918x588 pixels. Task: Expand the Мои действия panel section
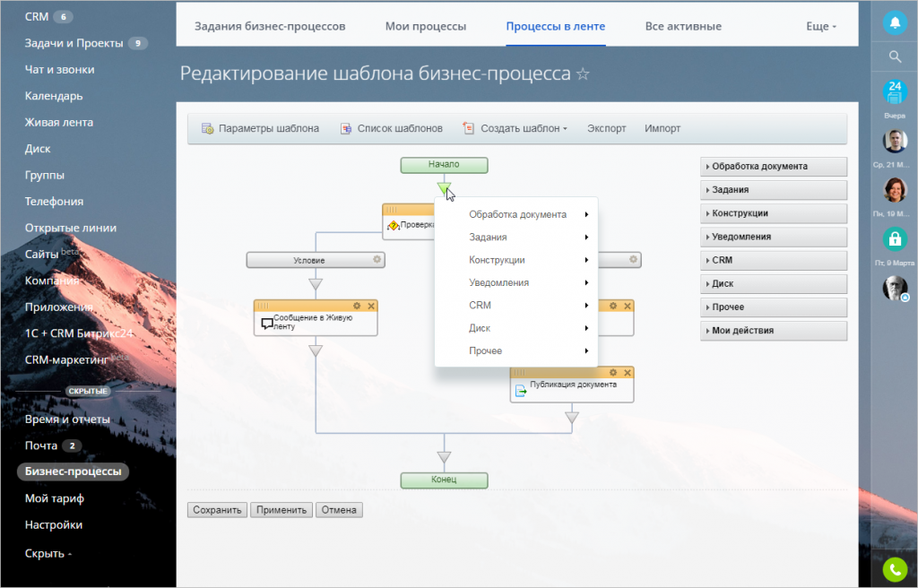coord(773,331)
